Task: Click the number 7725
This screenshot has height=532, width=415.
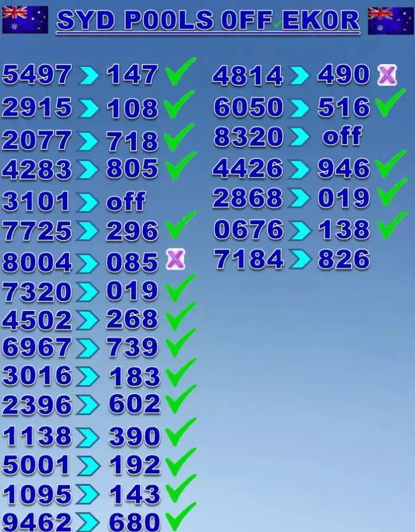Action: [37, 231]
